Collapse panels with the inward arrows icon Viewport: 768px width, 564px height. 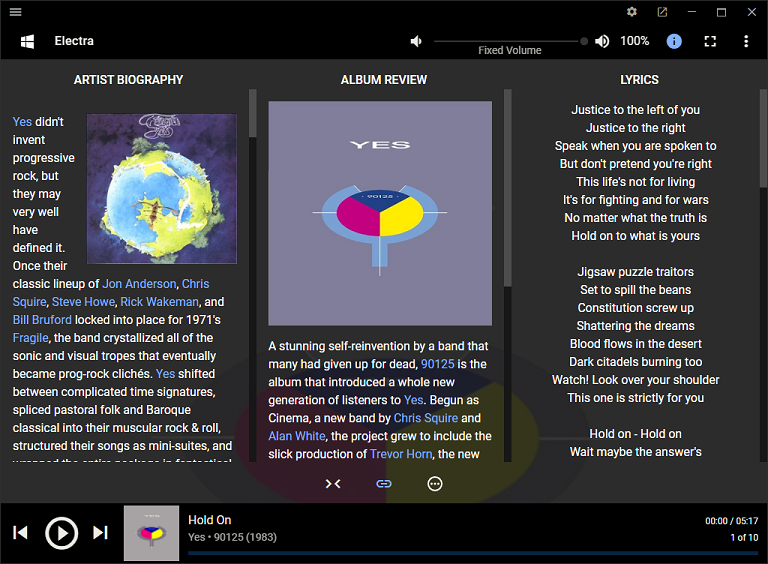334,483
